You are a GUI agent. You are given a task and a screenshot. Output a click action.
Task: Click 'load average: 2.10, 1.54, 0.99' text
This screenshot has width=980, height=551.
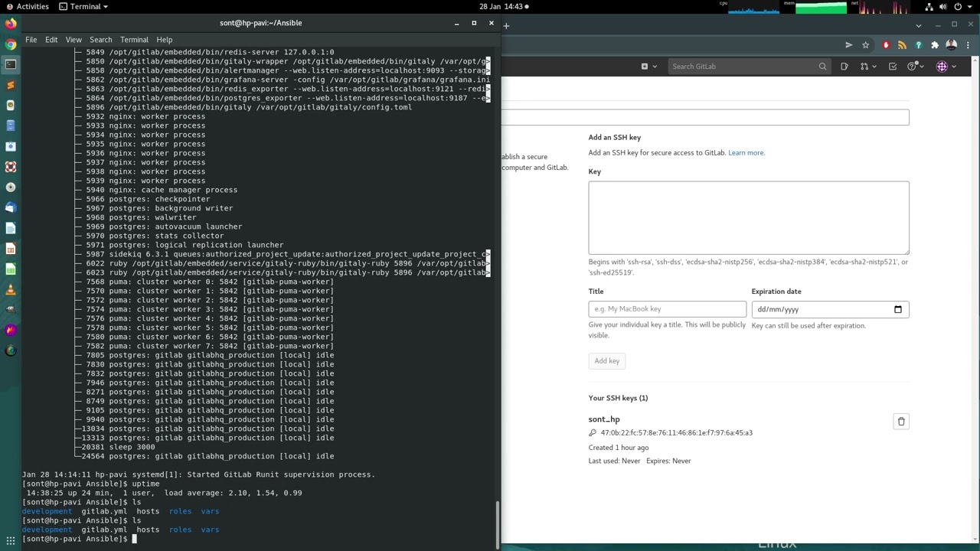pyautogui.click(x=233, y=493)
